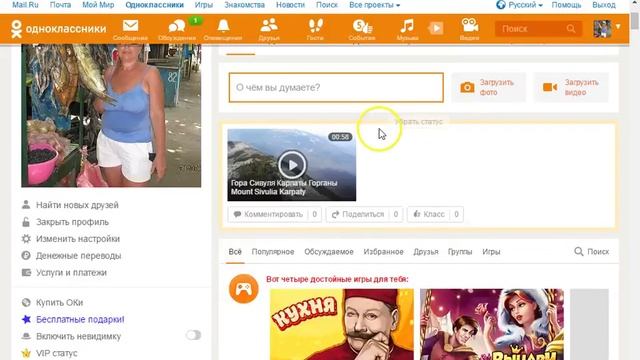640x360 pixels.
Task: Click the Выход logout link
Action: pyautogui.click(x=604, y=5)
